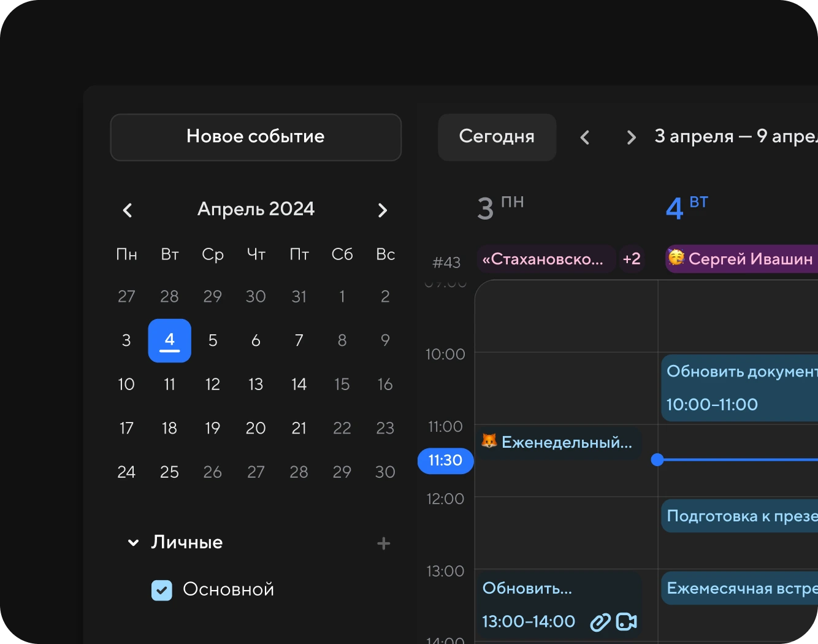Jump to today with Сегодня button
This screenshot has height=644, width=818.
click(x=497, y=137)
